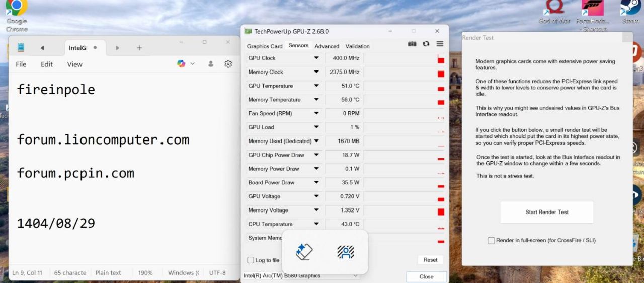Expand the GPU Temperature sensor dropdown

pyautogui.click(x=316, y=86)
